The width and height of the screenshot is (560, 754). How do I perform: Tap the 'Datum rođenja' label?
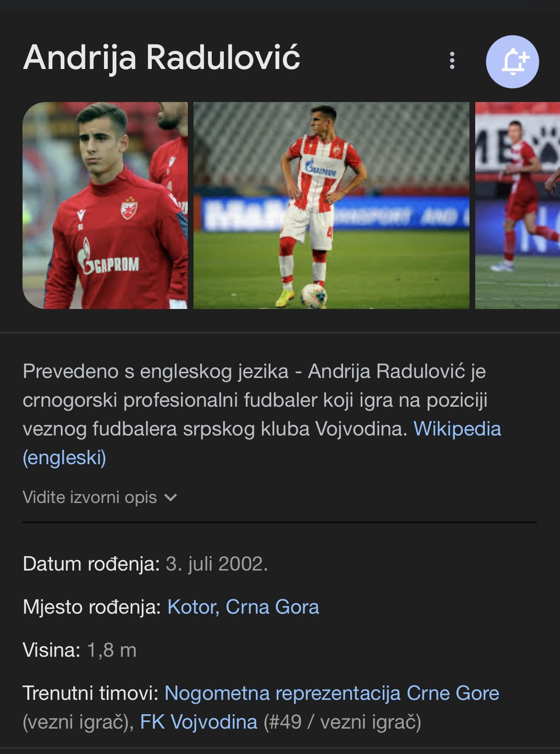pyautogui.click(x=91, y=564)
